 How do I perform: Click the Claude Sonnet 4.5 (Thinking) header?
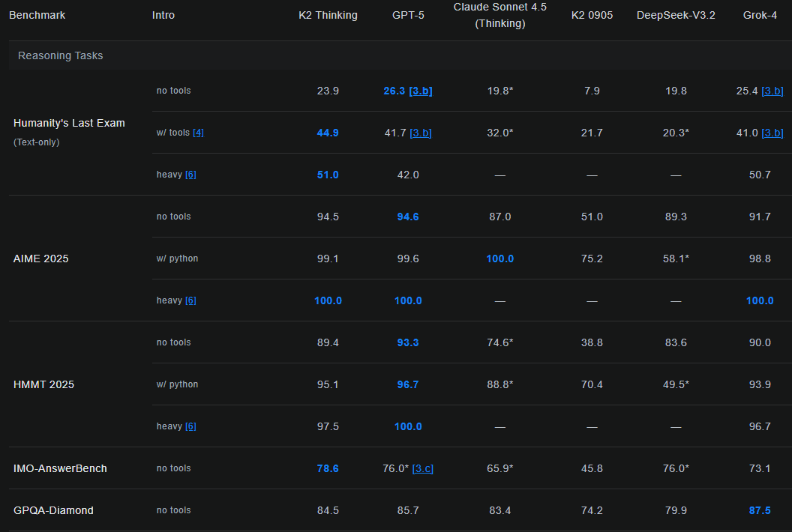[500, 15]
